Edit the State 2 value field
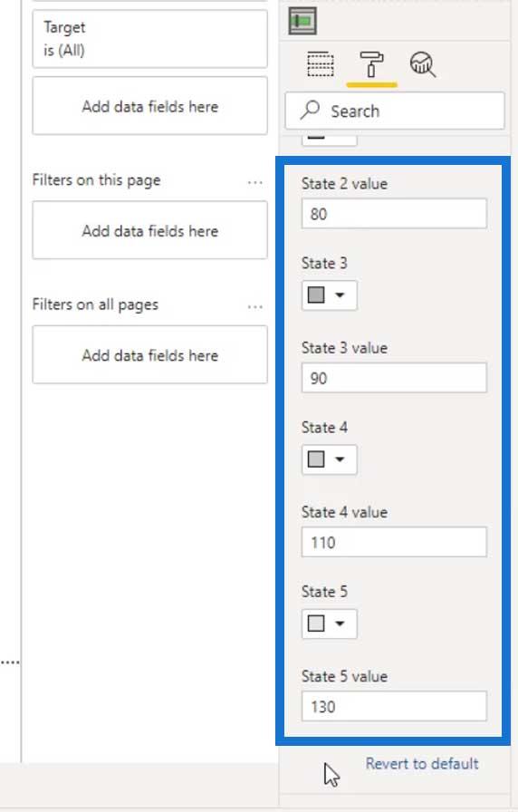518x812 pixels. [x=394, y=213]
